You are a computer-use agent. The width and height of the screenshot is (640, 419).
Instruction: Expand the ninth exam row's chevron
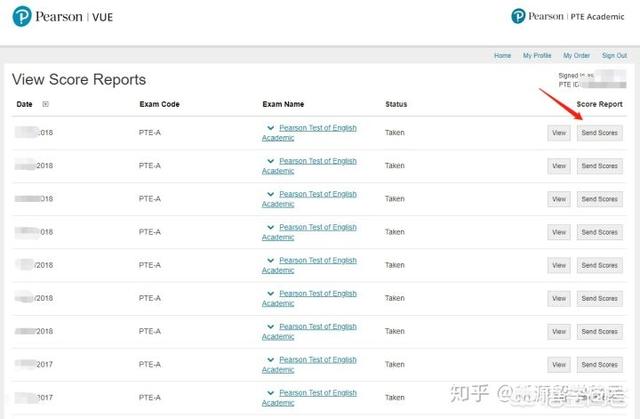click(271, 393)
